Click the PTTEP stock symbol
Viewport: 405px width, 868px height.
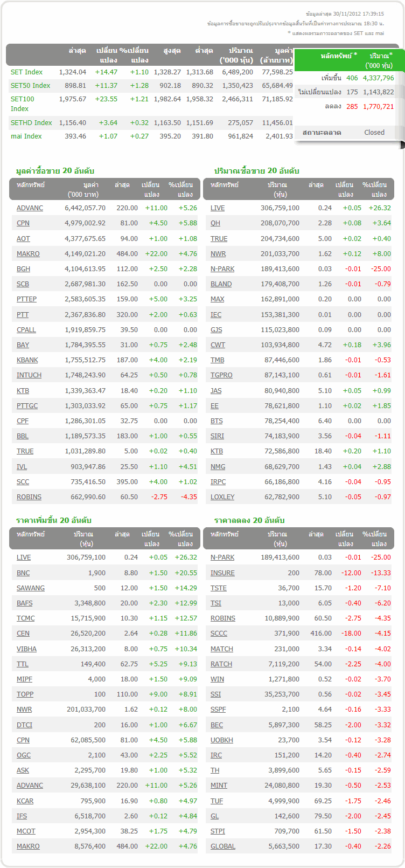(x=26, y=299)
